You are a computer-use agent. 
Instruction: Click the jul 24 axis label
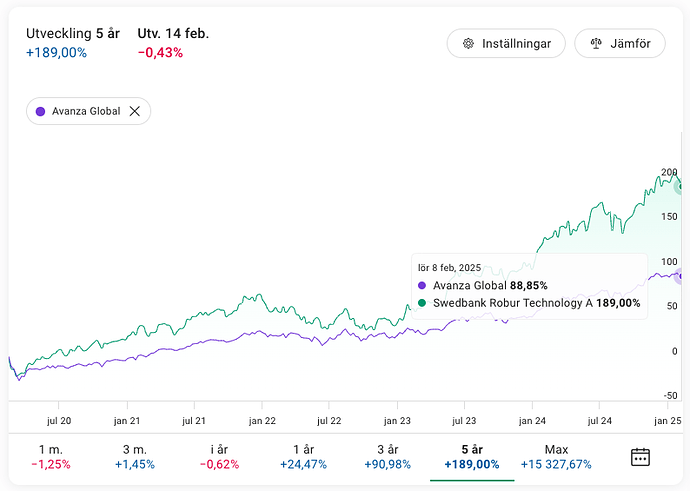(599, 421)
